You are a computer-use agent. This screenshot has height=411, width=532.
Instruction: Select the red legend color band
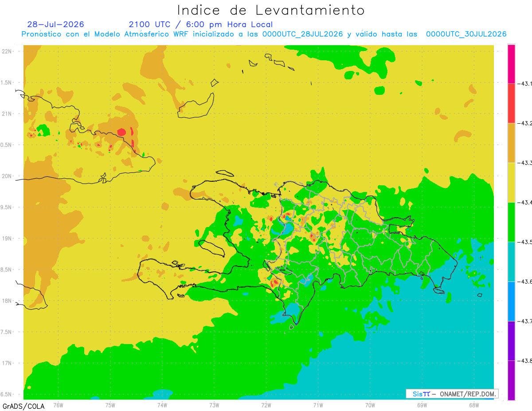(x=511, y=103)
